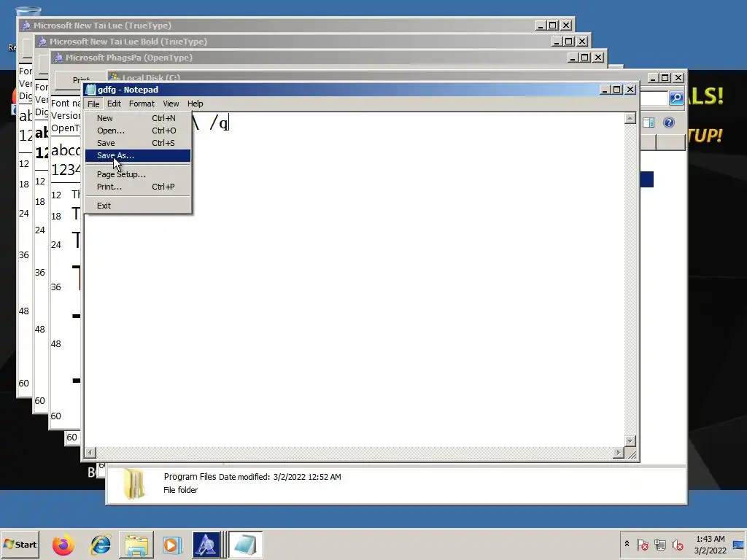Switch to Font Viewer taskbar button
The width and height of the screenshot is (747, 560).
click(x=206, y=545)
